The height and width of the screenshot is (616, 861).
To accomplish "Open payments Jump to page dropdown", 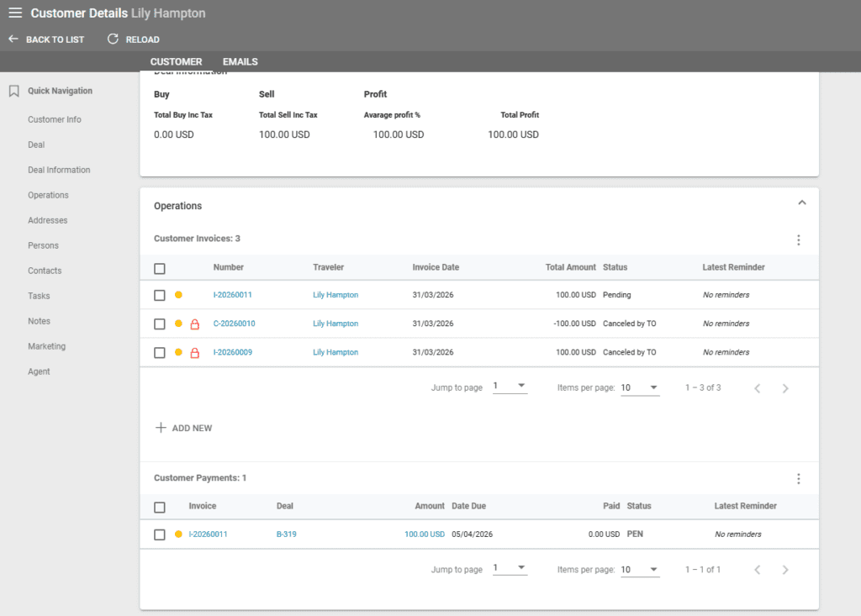I will pyautogui.click(x=510, y=569).
